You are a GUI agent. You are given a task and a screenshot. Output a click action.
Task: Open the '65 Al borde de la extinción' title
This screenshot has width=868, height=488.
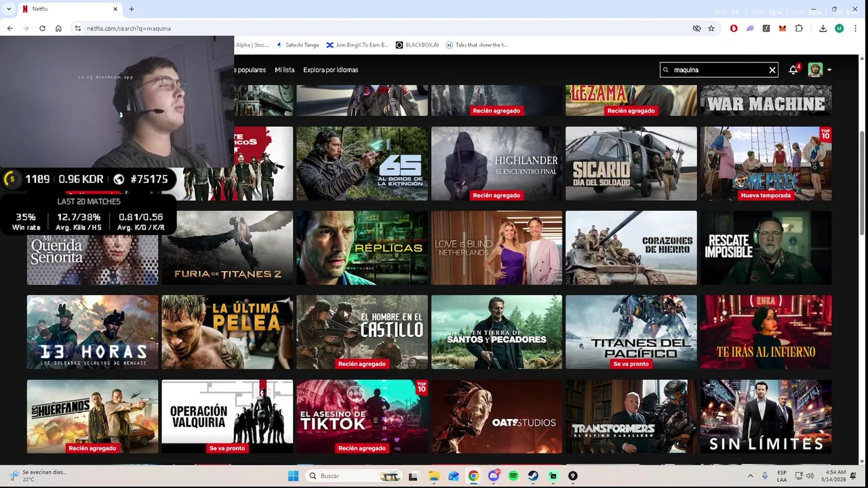(362, 163)
